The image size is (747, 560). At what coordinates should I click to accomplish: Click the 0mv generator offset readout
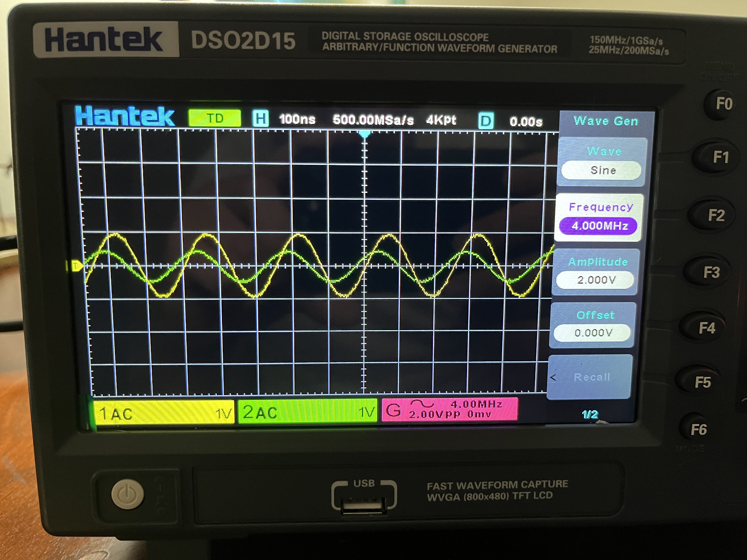click(479, 414)
